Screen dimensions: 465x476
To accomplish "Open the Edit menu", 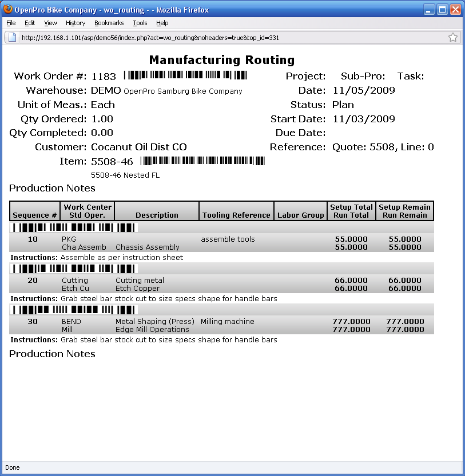I will 30,23.
